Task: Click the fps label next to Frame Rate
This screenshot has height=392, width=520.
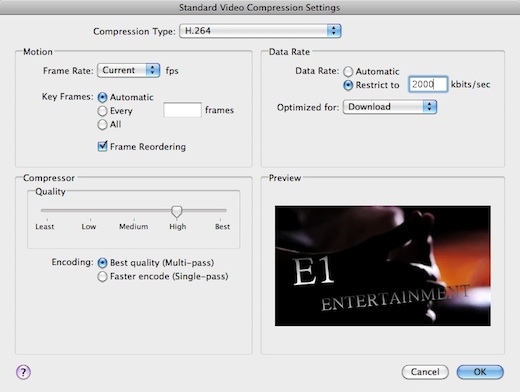Action: pyautogui.click(x=172, y=71)
